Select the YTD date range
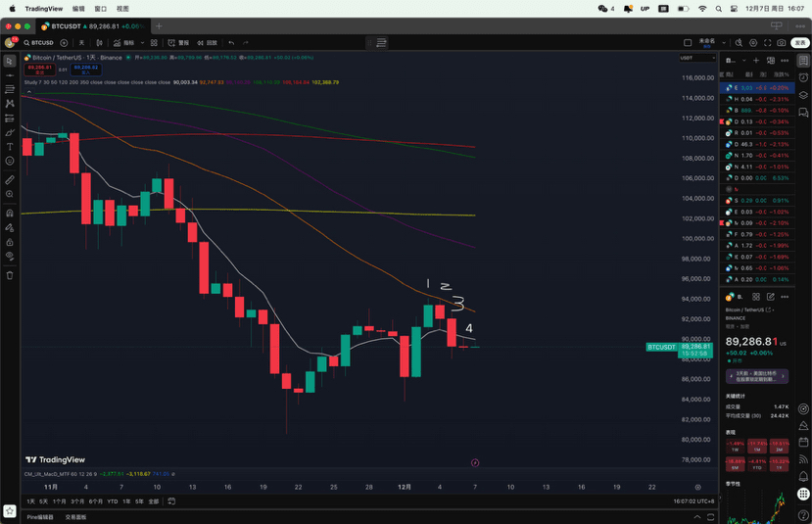The height and width of the screenshot is (524, 812). (x=113, y=501)
